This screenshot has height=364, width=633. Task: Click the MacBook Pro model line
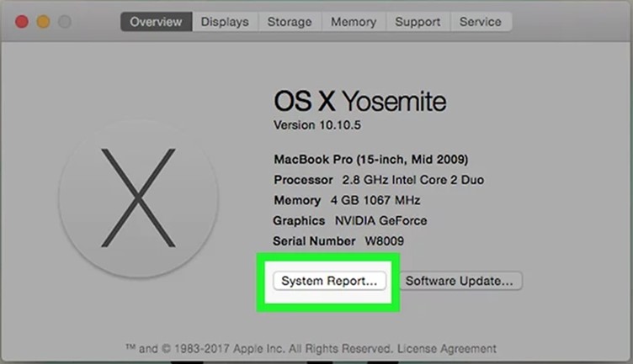tap(371, 159)
